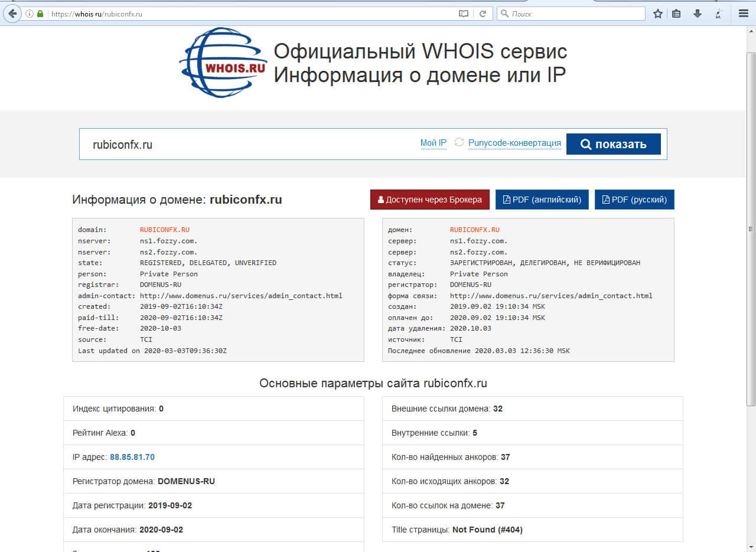Image resolution: width=756 pixels, height=552 pixels.
Task: Click the "Кол-во исходящих анкоров: 32" row
Action: coord(533,481)
